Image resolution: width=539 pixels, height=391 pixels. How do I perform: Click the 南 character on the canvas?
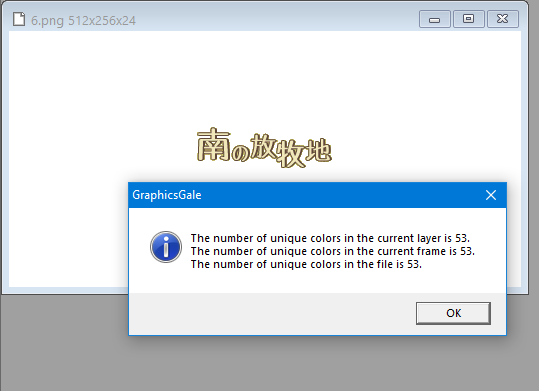point(213,144)
